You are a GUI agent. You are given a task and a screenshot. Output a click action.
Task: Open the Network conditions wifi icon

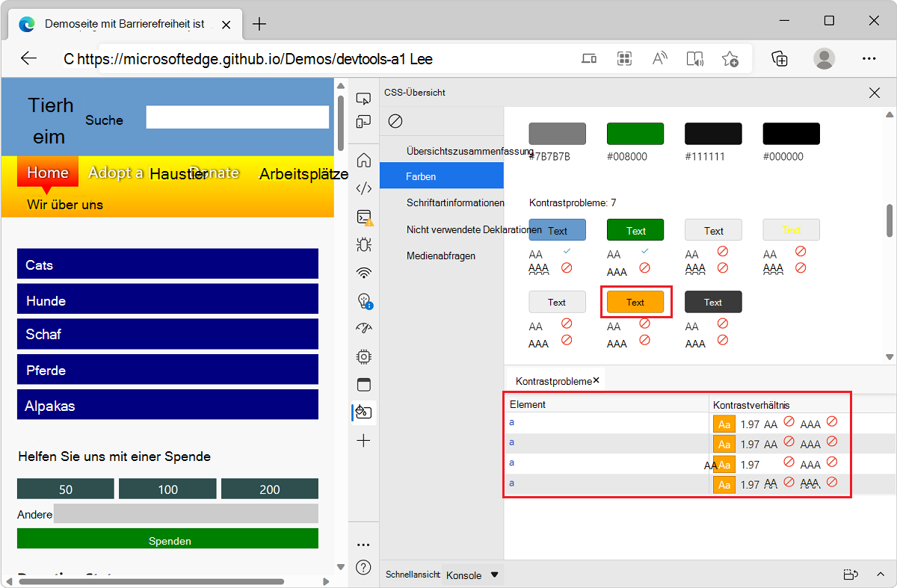(x=363, y=273)
